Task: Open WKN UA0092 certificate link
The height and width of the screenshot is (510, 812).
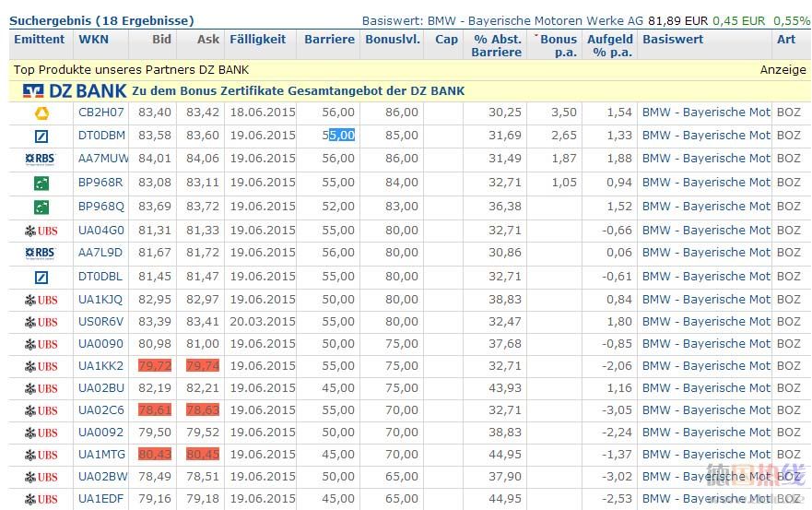Action: tap(100, 433)
